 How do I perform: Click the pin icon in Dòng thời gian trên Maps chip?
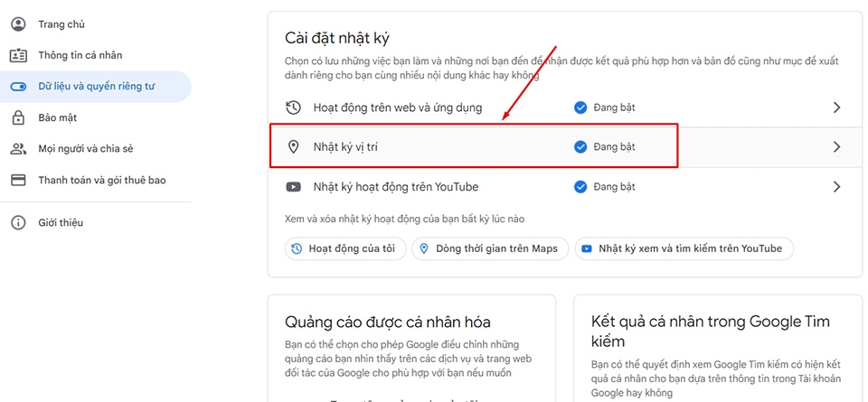(424, 248)
